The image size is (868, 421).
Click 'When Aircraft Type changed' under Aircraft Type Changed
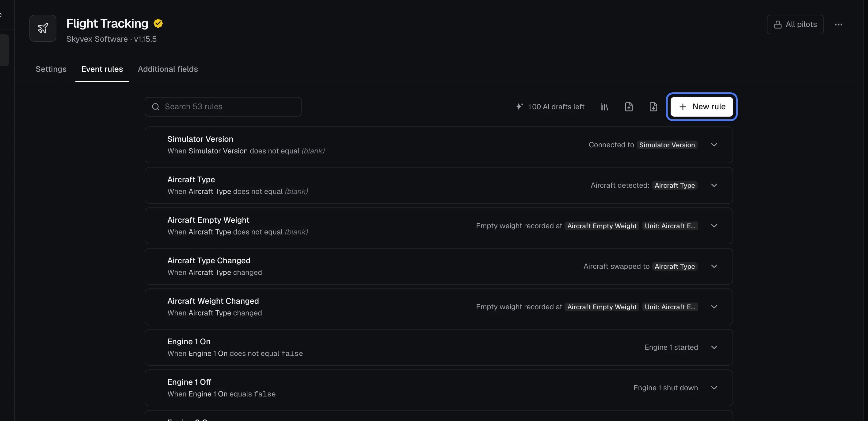[215, 272]
